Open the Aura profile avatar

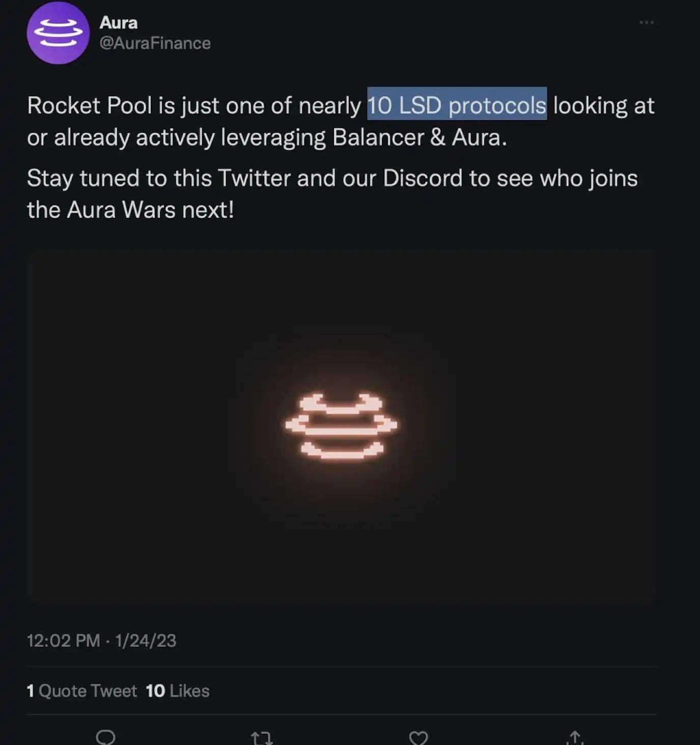[58, 33]
